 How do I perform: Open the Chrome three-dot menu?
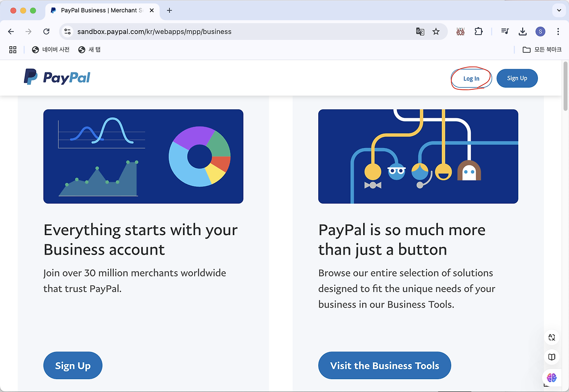coord(558,32)
